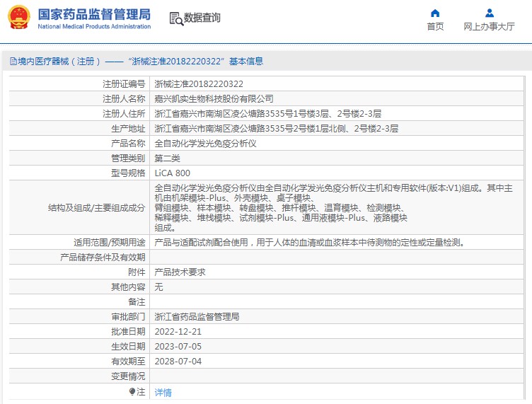Image resolution: width=532 pixels, height=404 pixels.
Task: Click the 国家药品监督管理局 site title
Action: pos(93,14)
